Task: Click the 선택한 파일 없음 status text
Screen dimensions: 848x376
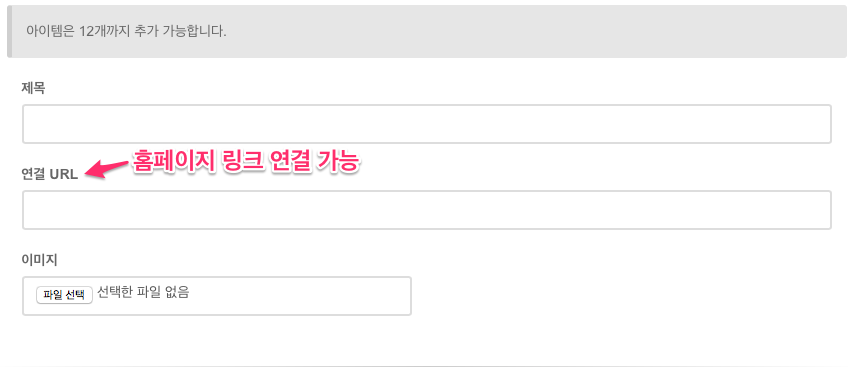Action: (x=143, y=293)
